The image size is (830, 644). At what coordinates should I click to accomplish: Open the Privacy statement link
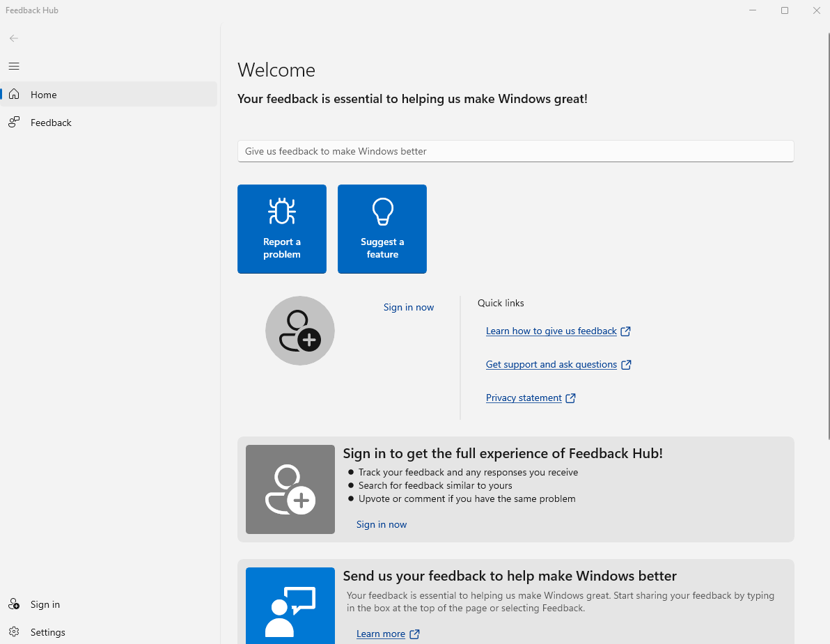pos(524,398)
